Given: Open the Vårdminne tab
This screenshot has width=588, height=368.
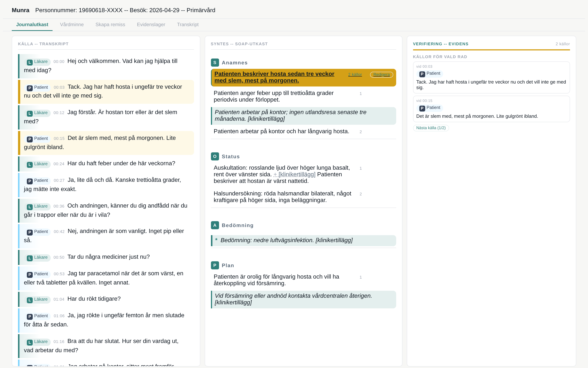Looking at the screenshot, I should pos(72,25).
